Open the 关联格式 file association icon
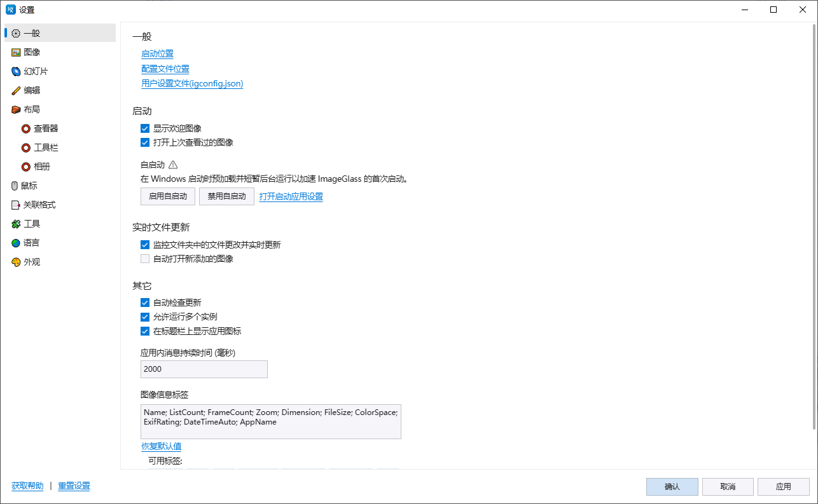This screenshot has height=504, width=818. pyautogui.click(x=16, y=205)
